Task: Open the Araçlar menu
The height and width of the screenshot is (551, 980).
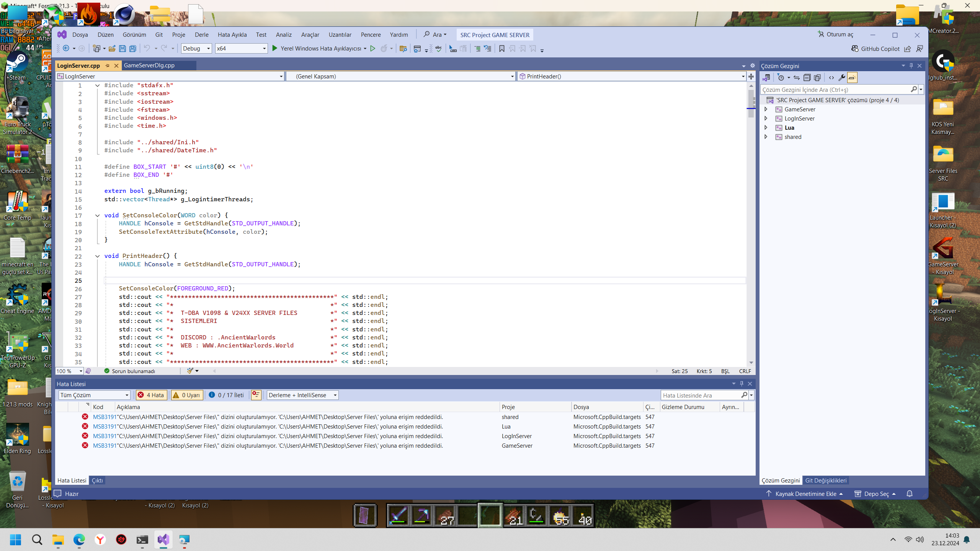Action: pos(310,34)
